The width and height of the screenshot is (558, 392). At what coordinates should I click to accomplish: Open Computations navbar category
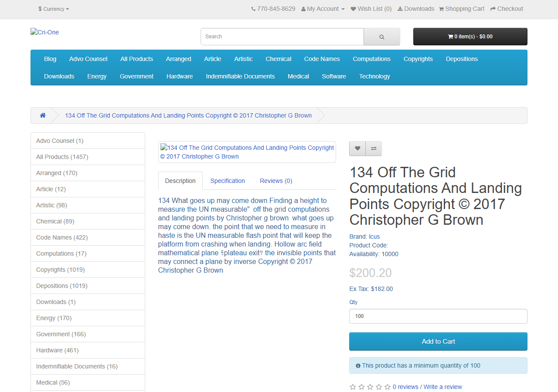pyautogui.click(x=372, y=59)
